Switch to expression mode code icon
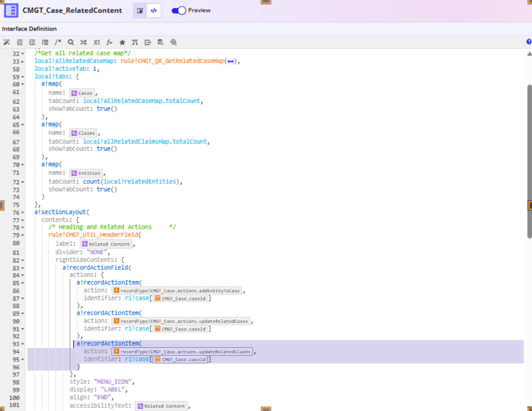Viewport: 532px width, 411px height. [154, 10]
